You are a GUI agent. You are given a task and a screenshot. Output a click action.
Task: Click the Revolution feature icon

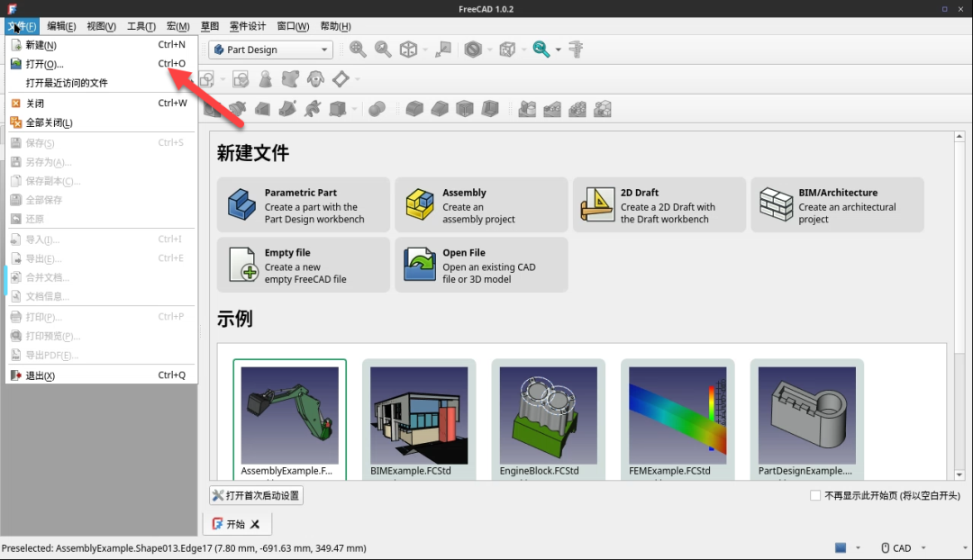[x=239, y=108]
